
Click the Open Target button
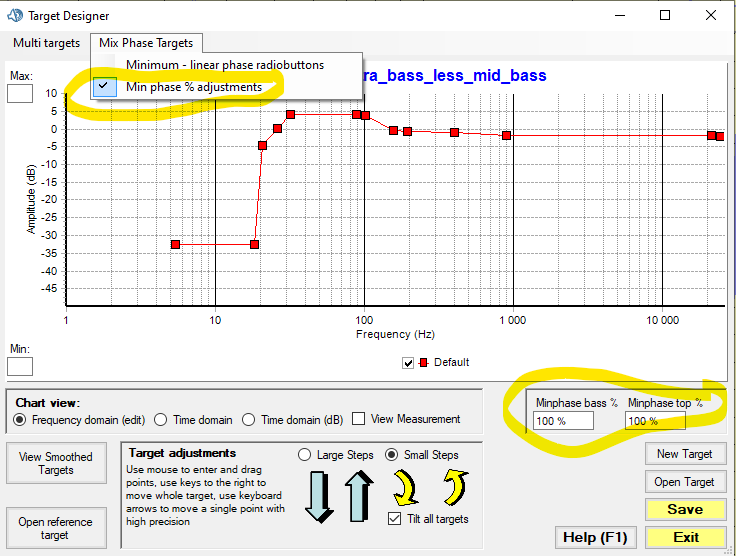click(x=685, y=482)
